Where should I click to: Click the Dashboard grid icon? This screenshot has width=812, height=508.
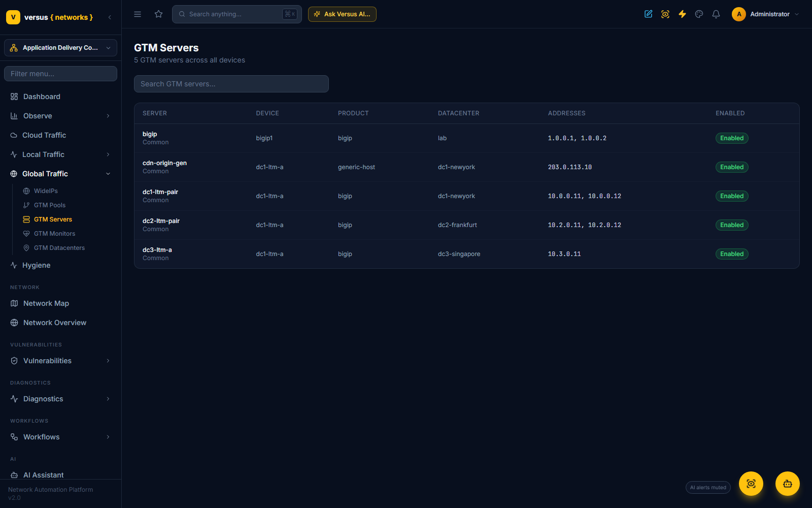pyautogui.click(x=14, y=97)
